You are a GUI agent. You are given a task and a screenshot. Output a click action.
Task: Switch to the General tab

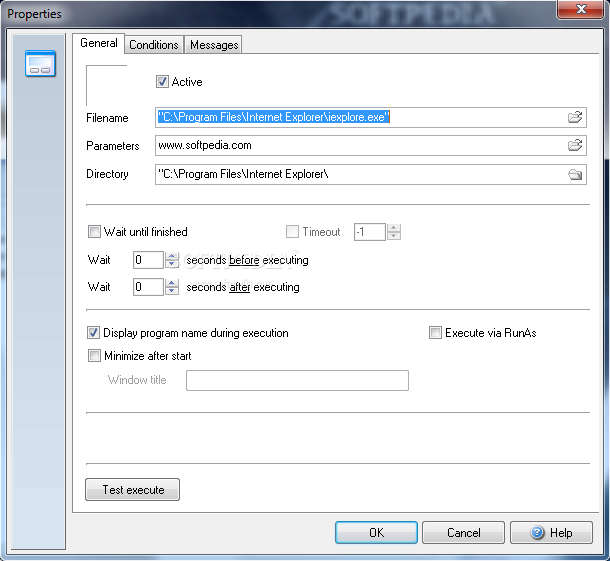(x=98, y=43)
